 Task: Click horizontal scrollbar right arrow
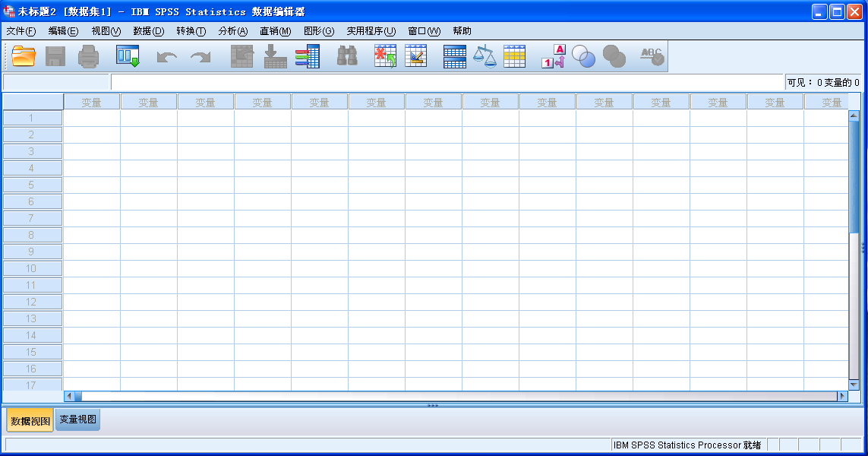click(842, 396)
